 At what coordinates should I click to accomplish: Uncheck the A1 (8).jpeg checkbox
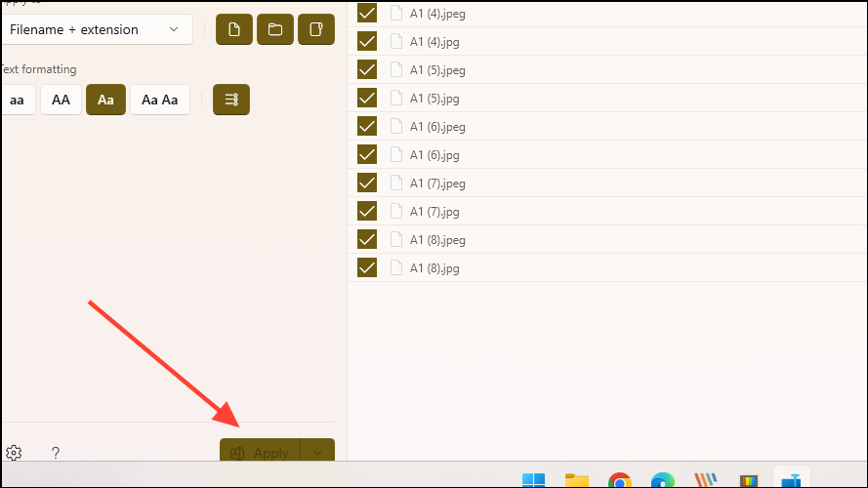click(x=367, y=239)
